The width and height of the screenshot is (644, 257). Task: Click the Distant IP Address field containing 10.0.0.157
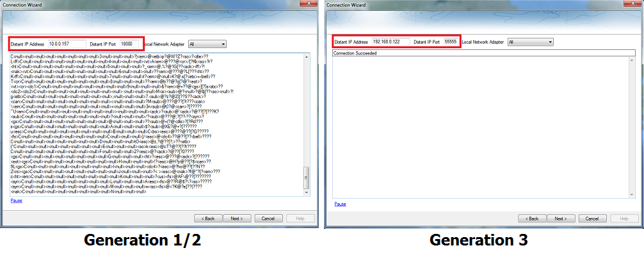(67, 44)
